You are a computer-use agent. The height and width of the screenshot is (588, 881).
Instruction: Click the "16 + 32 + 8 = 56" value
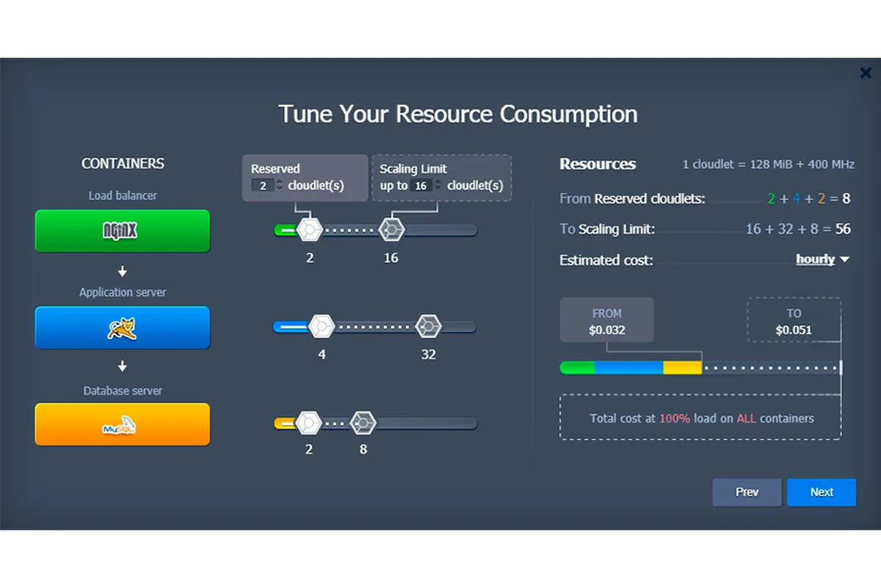click(798, 229)
